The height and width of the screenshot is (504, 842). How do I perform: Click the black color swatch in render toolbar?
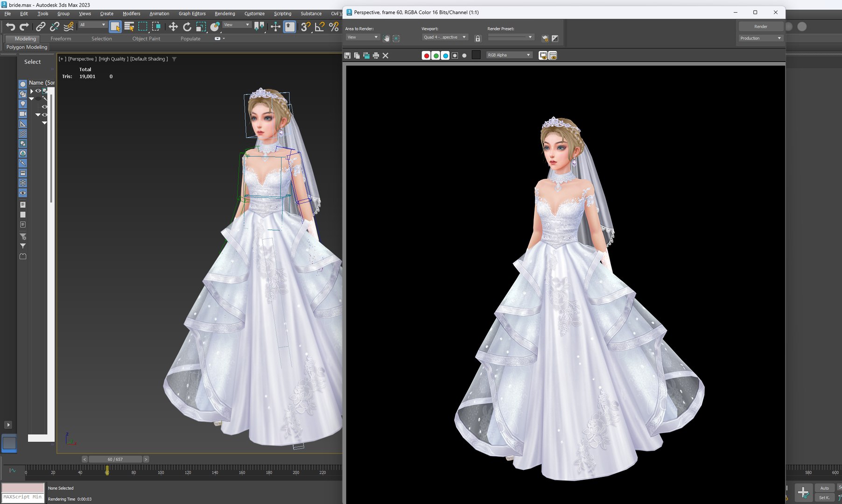(476, 55)
